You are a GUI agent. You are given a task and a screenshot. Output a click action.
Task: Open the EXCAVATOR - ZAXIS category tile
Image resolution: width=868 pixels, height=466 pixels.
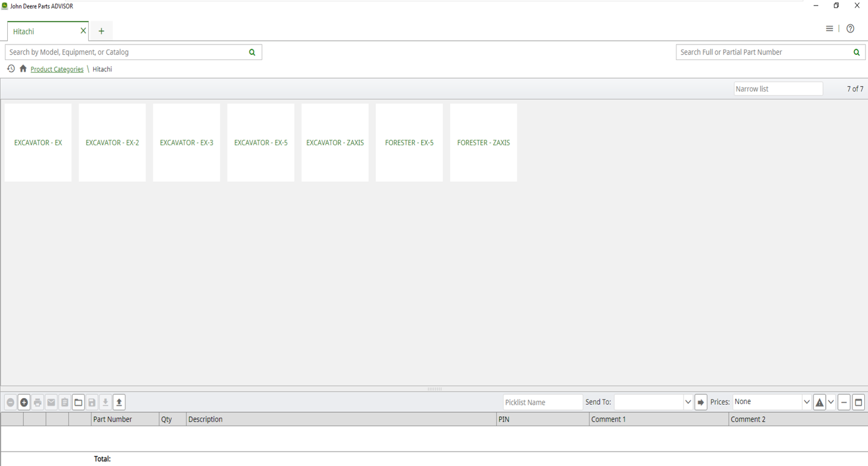335,143
